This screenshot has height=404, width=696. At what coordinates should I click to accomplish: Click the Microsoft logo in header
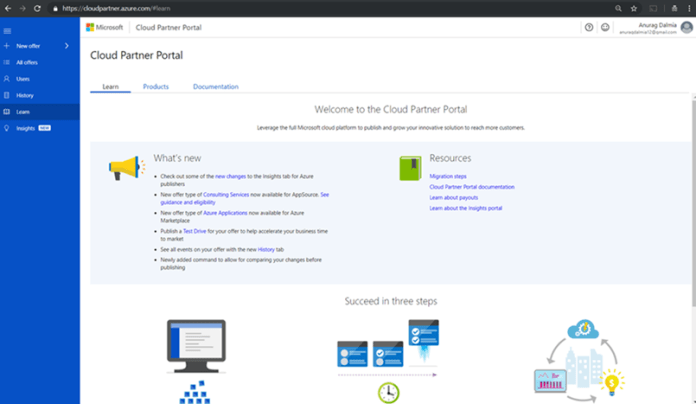pyautogui.click(x=104, y=27)
